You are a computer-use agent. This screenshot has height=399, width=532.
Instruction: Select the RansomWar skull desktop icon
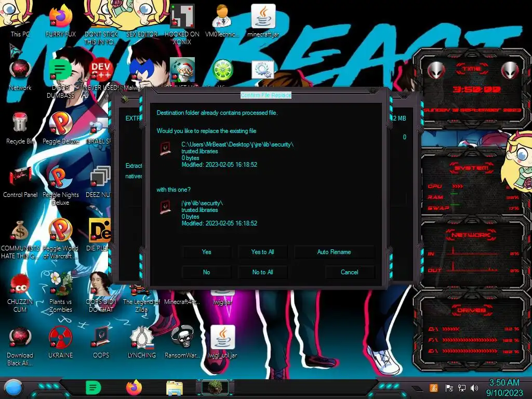182,342
